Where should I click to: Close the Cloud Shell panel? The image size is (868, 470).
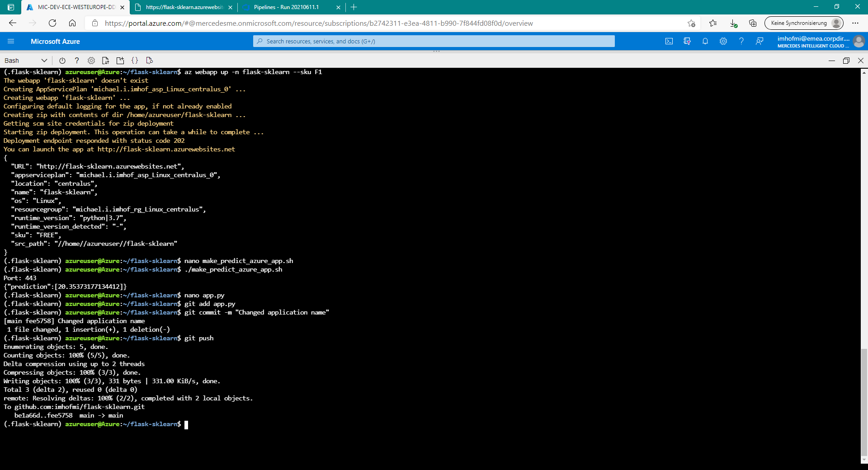click(x=861, y=61)
